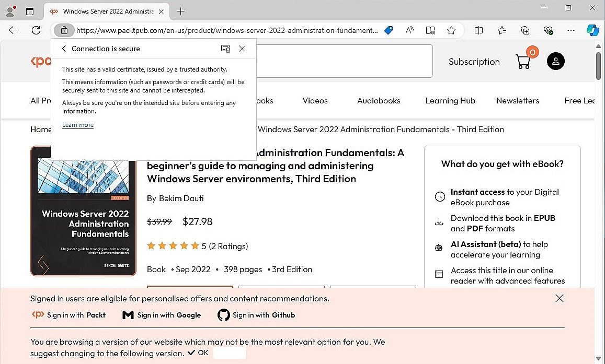Screen dimensions: 605x364
Task: Open the browser profile icon
Action: [10, 11]
